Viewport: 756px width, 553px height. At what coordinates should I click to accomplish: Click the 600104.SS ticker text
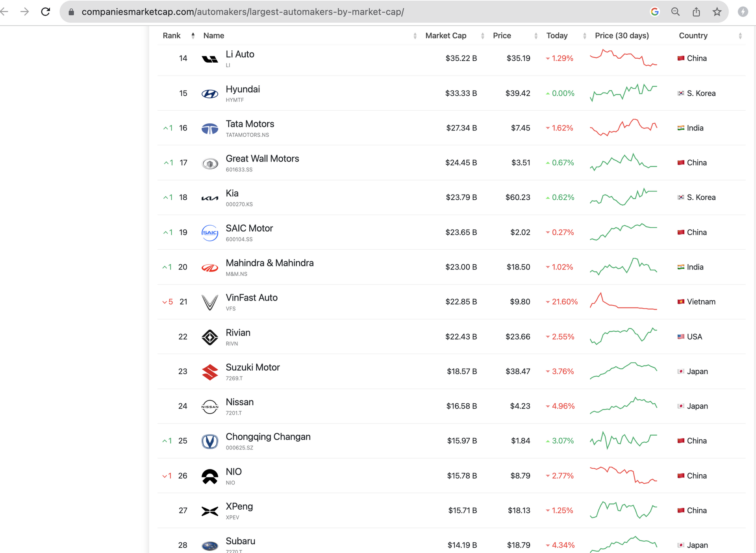239,239
